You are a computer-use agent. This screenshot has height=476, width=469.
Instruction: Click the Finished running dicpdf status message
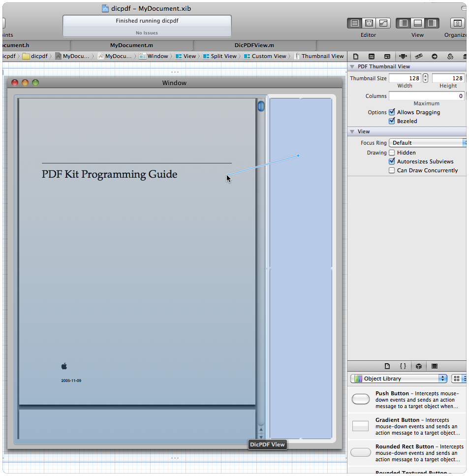click(147, 21)
